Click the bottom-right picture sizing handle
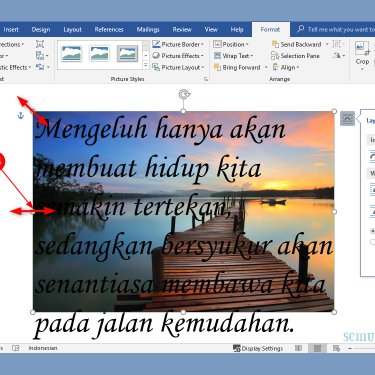The image size is (375, 375). point(334,312)
